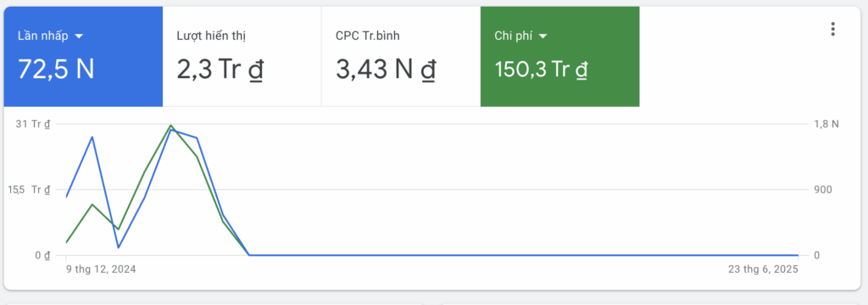Click the 2,3 Tr impressions value

coord(220,70)
